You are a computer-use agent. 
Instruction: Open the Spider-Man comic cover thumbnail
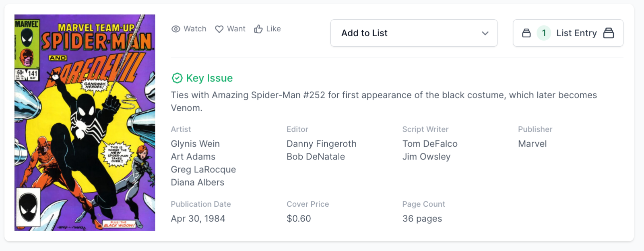(85, 122)
